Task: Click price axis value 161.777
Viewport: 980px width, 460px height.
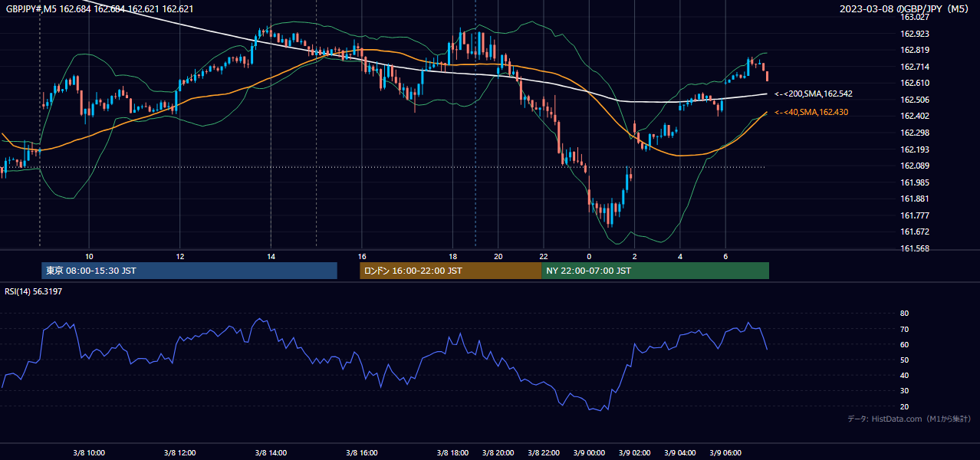Action: tap(915, 215)
